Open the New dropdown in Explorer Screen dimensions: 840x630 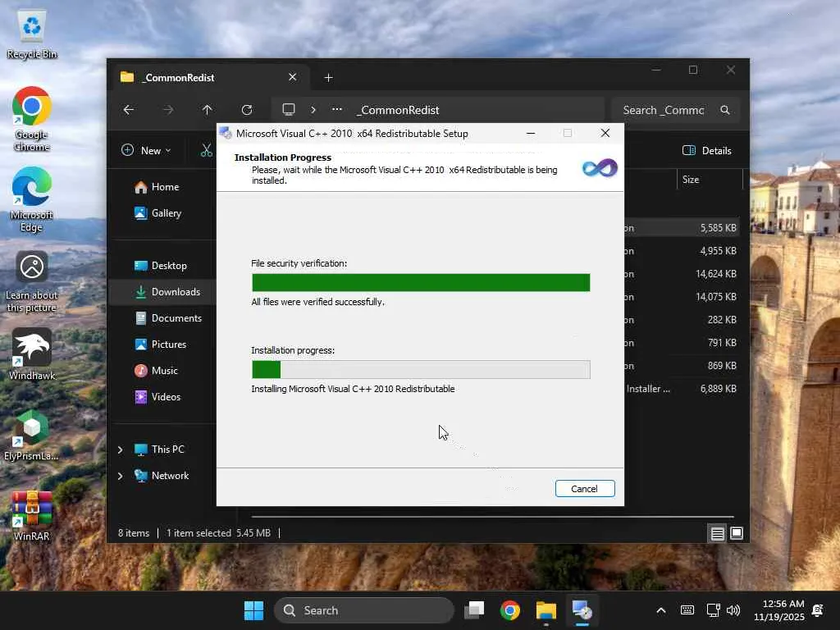146,151
